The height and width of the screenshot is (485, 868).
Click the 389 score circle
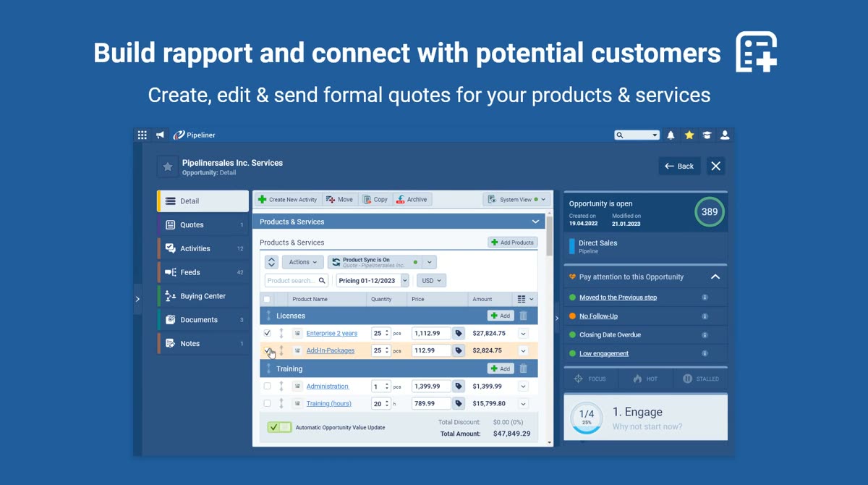[x=710, y=212]
